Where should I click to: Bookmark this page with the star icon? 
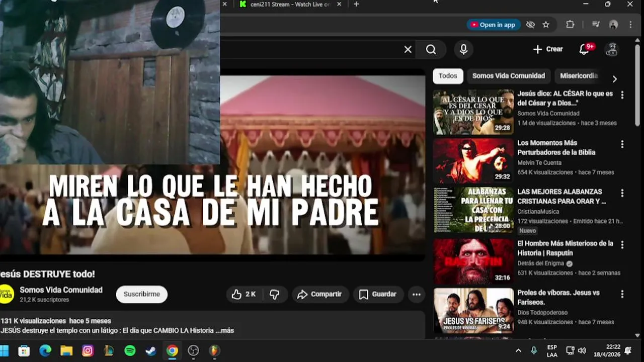546,25
